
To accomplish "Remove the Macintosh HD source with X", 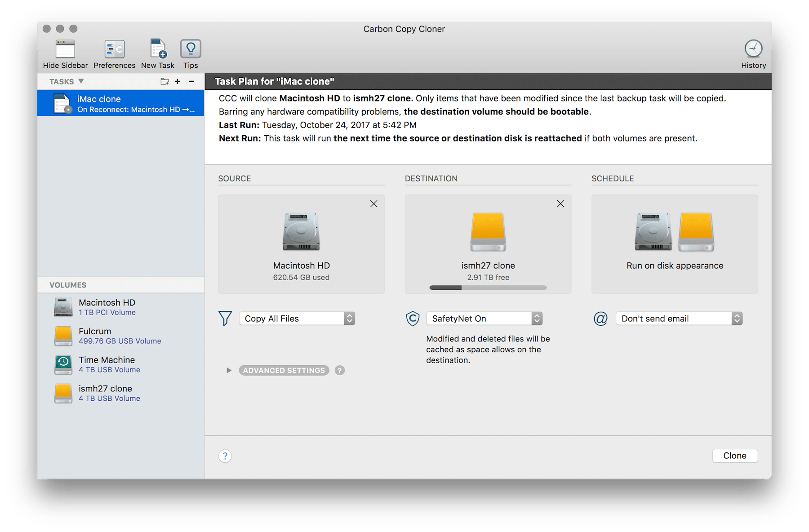I will coord(373,204).
